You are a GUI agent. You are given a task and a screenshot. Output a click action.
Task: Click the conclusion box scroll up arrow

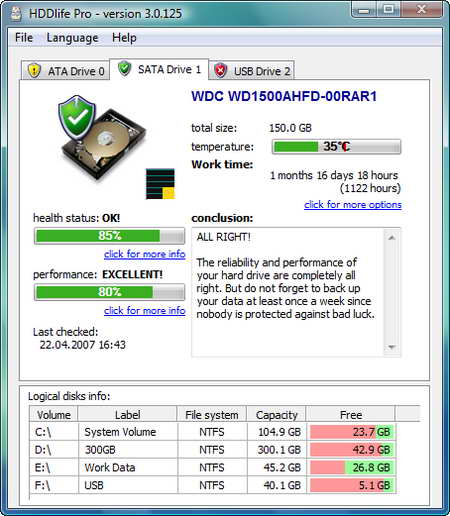392,237
